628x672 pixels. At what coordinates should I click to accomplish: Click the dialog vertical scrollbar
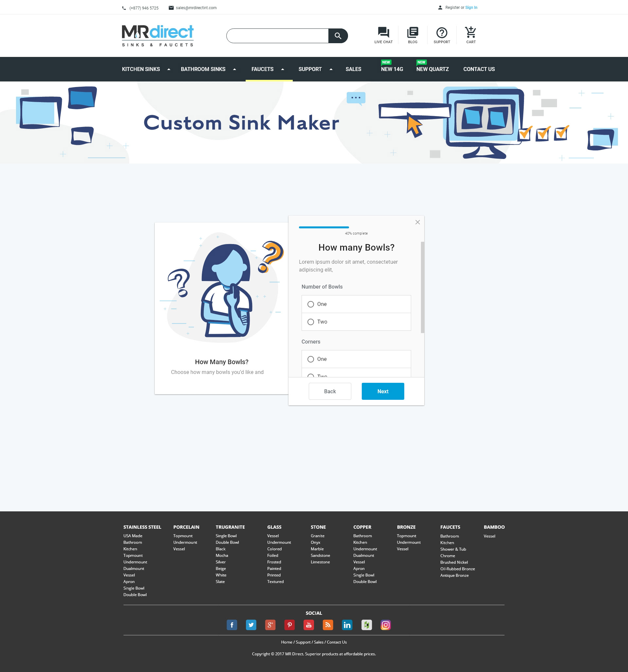tap(422, 287)
